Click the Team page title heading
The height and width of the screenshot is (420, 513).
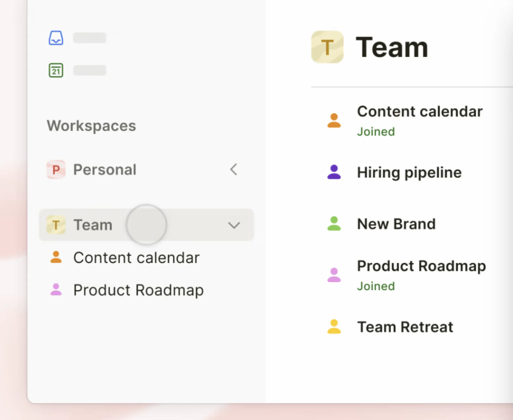click(x=392, y=47)
